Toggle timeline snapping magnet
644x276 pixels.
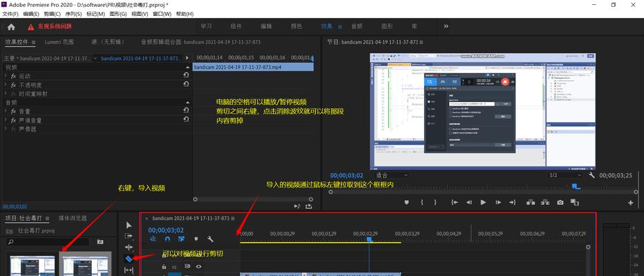coord(167,239)
